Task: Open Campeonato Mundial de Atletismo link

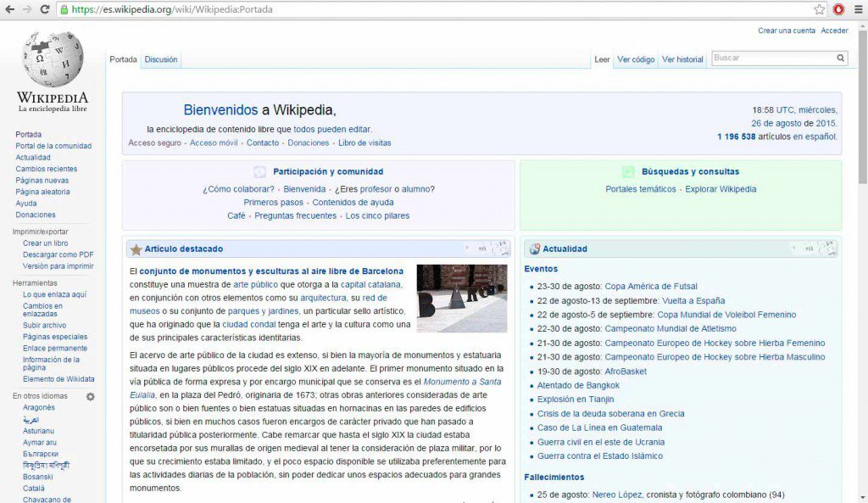Action: [x=670, y=329]
